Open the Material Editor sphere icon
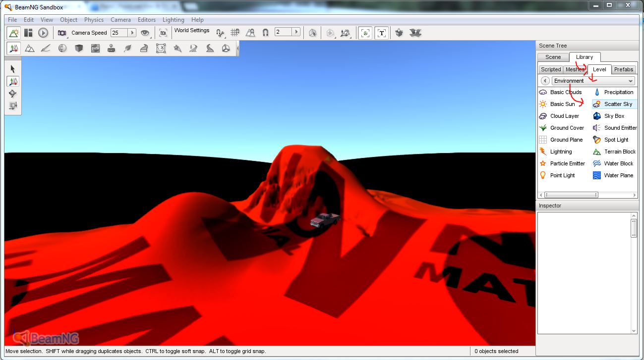The image size is (644, 360). 62,48
